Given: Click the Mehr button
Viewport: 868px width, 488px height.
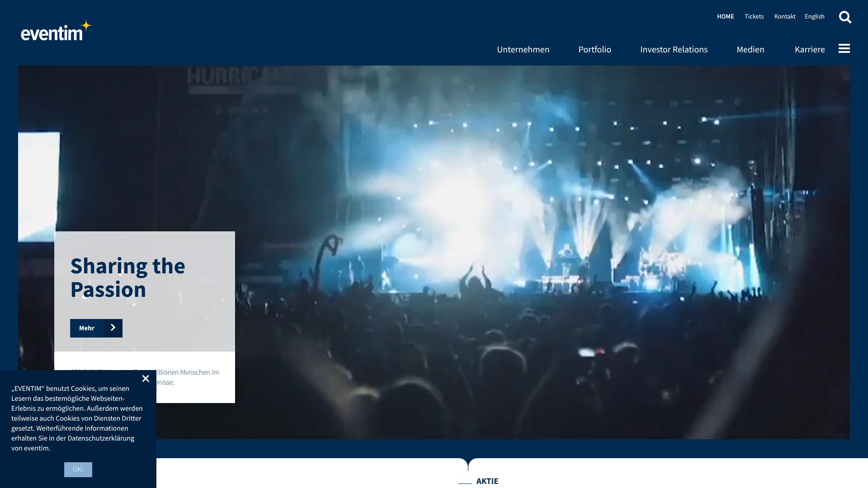Looking at the screenshot, I should click(87, 328).
